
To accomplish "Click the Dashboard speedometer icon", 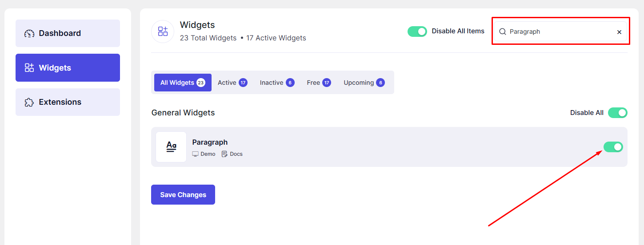I will tap(29, 33).
